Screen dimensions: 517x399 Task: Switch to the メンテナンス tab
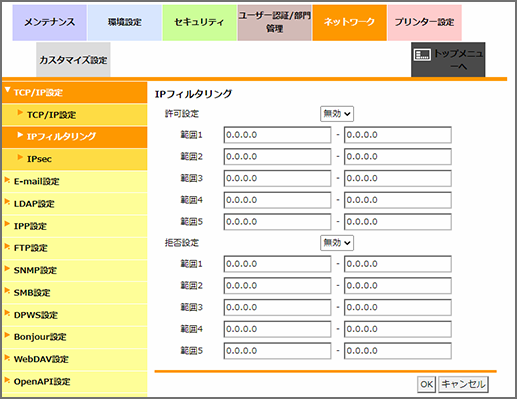pyautogui.click(x=50, y=23)
